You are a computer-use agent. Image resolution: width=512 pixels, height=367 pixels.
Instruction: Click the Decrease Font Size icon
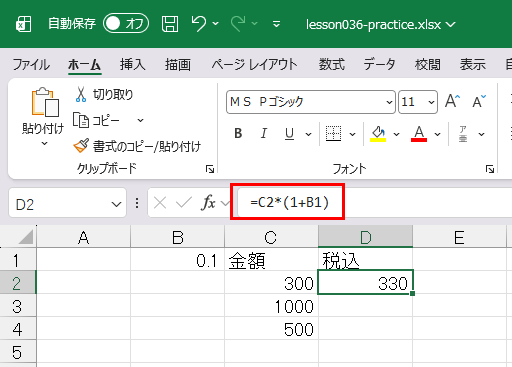[x=479, y=101]
